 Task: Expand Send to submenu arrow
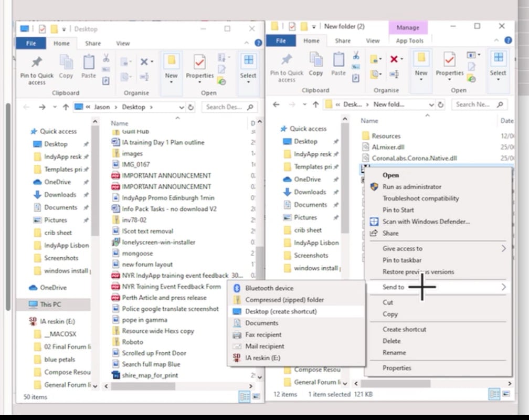click(x=503, y=287)
